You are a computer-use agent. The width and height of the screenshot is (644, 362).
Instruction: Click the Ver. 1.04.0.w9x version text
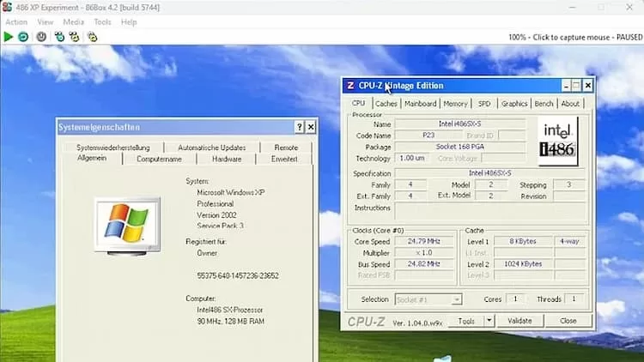pos(417,323)
